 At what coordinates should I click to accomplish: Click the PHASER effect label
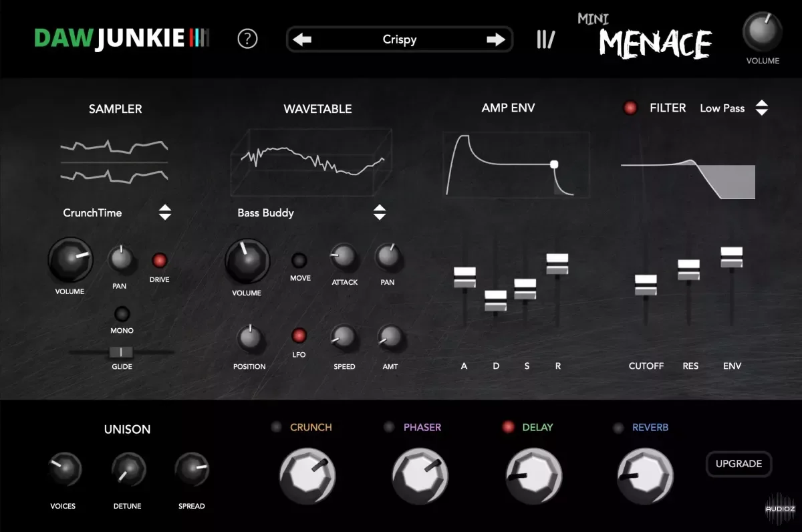point(422,427)
